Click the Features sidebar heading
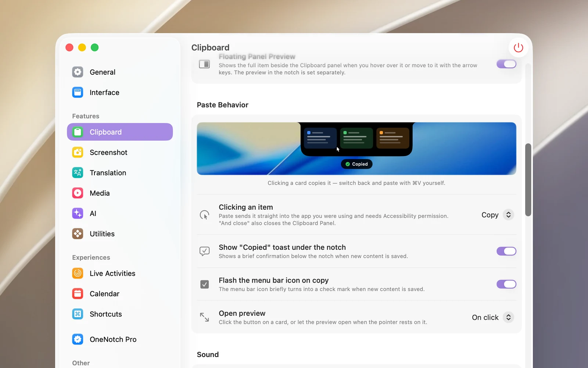This screenshot has height=368, width=588. 86,116
